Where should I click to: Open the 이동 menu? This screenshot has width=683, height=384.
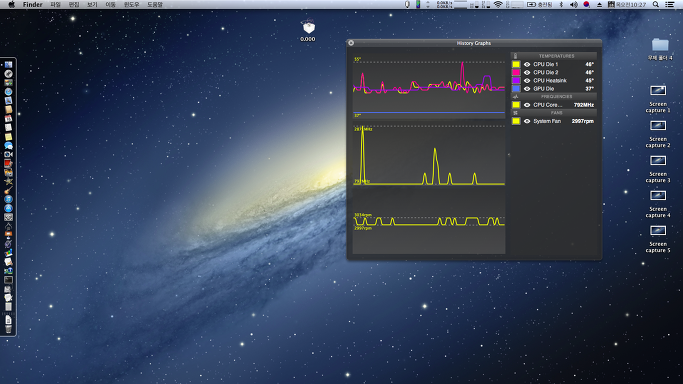pyautogui.click(x=111, y=4)
